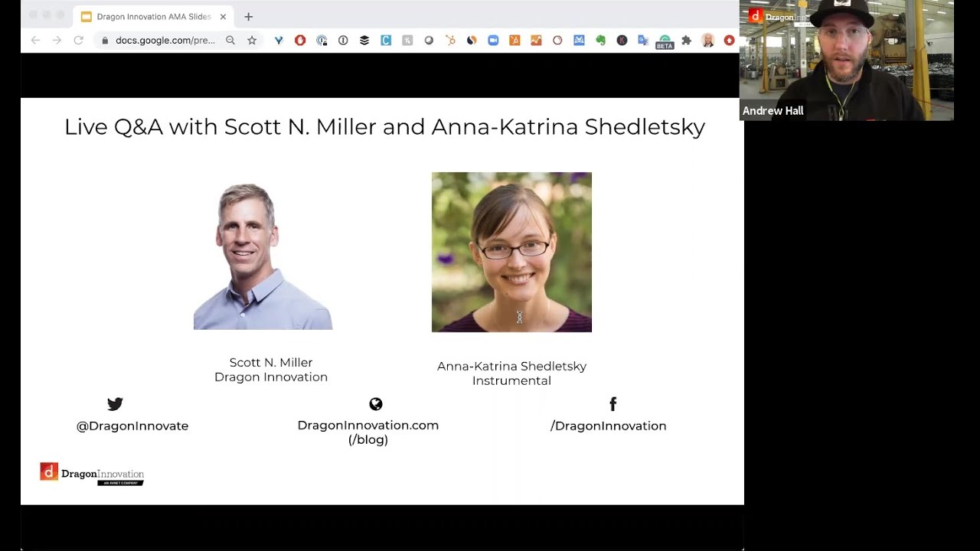
Task: Click the Dragon Innovation logo on slide
Action: tap(92, 474)
